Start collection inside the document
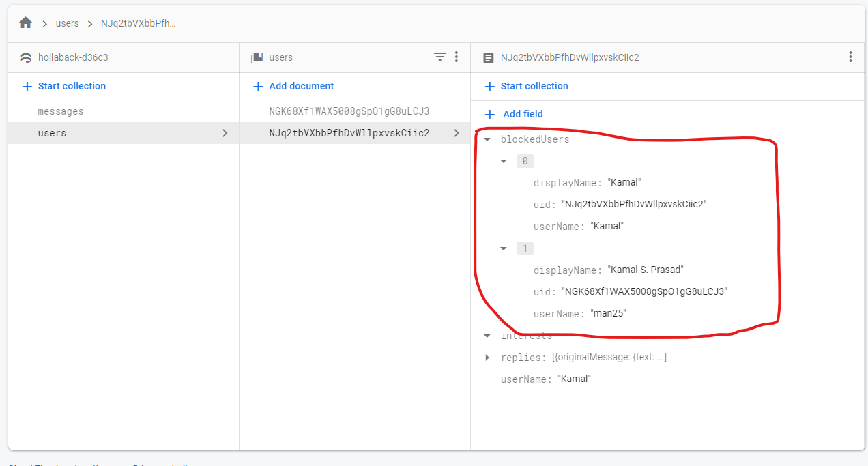 coord(526,86)
